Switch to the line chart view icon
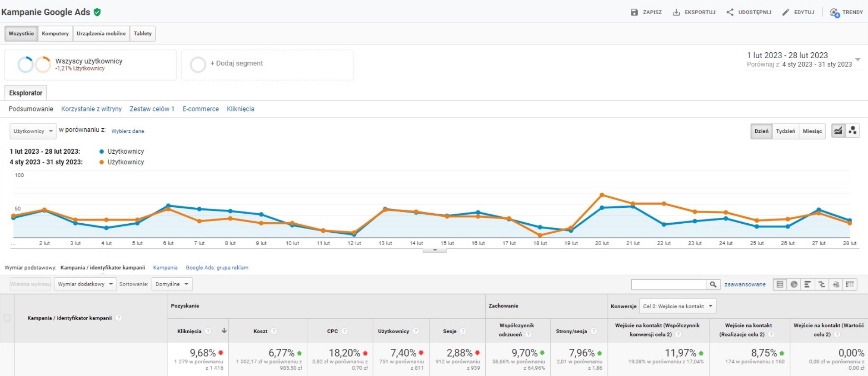 pyautogui.click(x=838, y=131)
